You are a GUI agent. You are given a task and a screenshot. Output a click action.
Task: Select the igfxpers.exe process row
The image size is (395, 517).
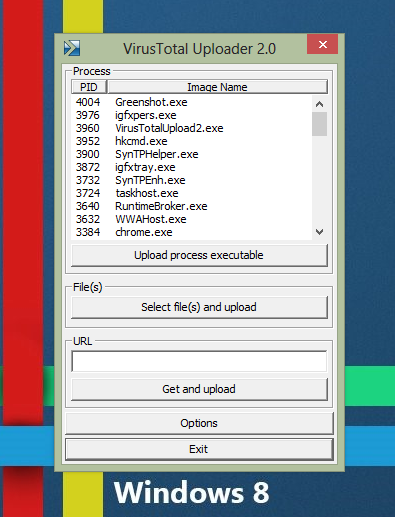tap(192, 115)
